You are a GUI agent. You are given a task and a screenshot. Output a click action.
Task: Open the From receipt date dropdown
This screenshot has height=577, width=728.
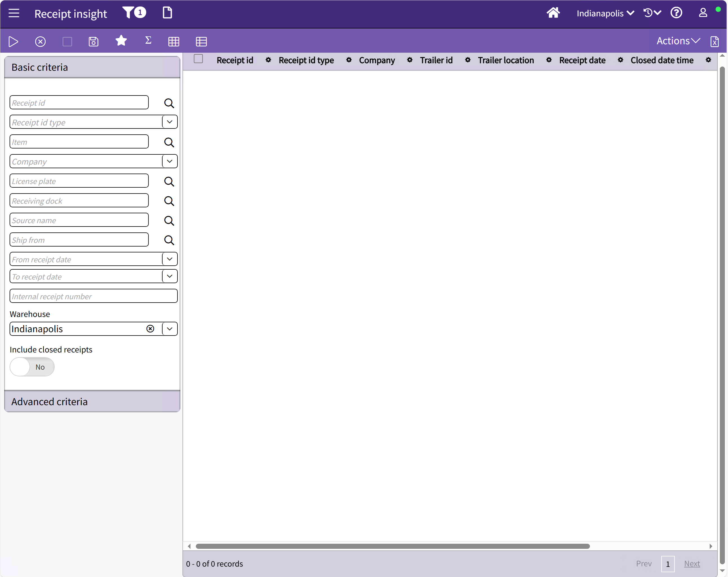170,259
